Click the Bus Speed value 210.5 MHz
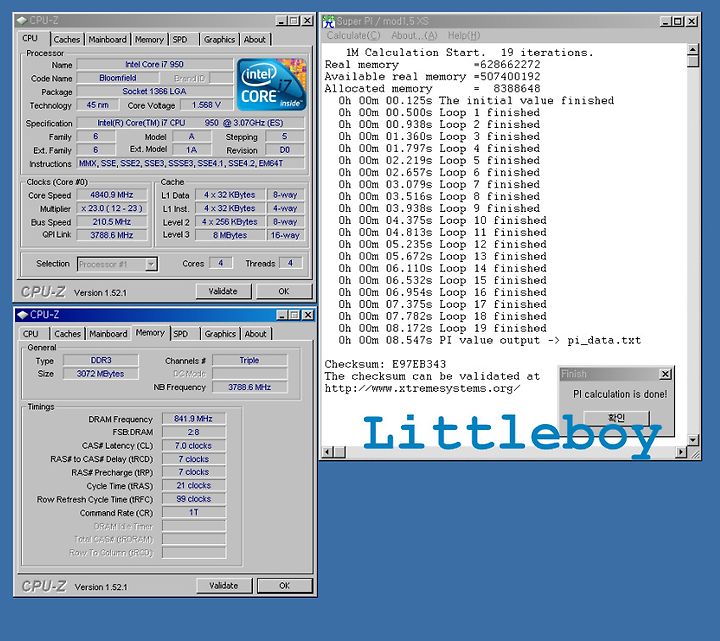This screenshot has width=720, height=641. (x=112, y=222)
